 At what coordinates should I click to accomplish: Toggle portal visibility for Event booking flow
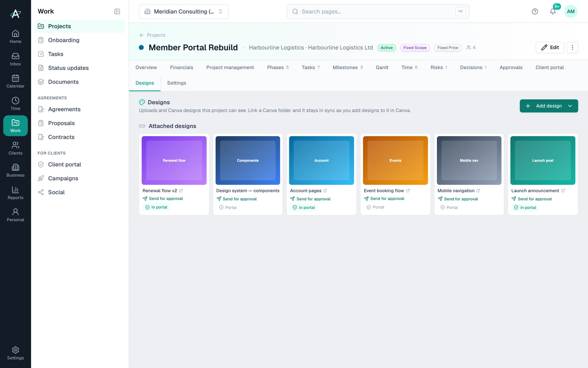375,207
